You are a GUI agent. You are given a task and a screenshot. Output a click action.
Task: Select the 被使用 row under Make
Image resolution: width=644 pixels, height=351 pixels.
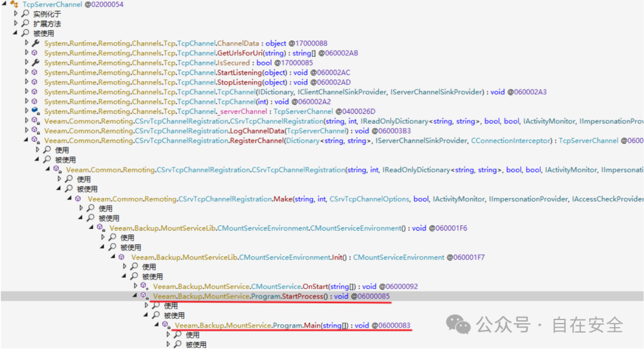109,218
